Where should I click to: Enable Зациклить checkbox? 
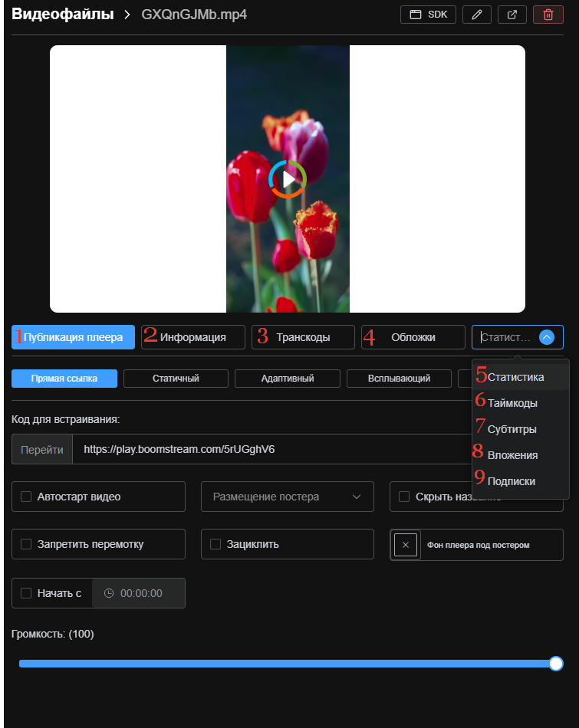(x=215, y=544)
